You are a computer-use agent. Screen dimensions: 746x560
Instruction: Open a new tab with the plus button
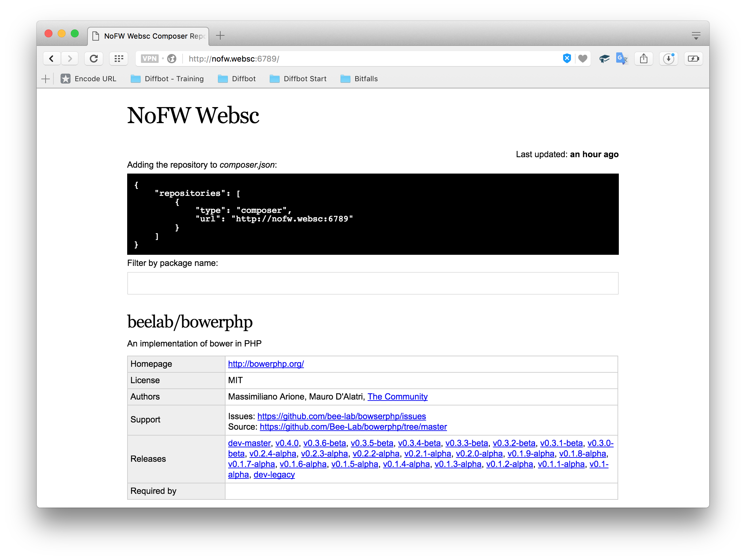point(220,35)
